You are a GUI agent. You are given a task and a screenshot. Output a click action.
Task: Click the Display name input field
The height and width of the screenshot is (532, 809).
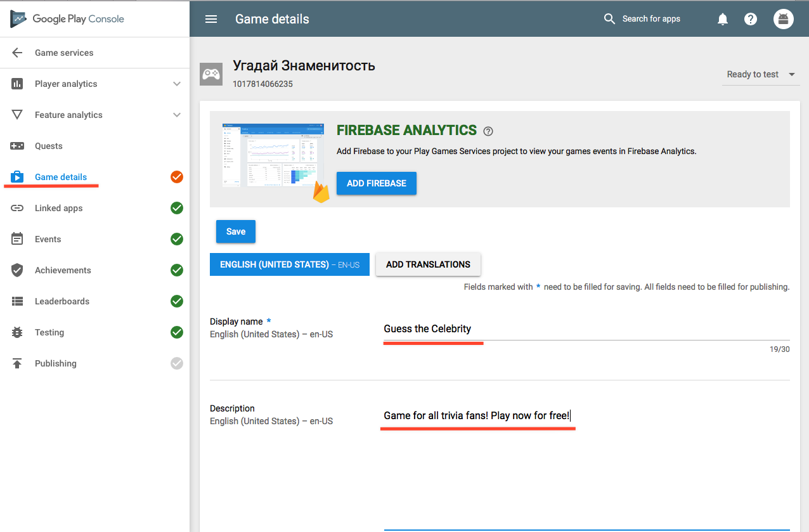(586, 328)
